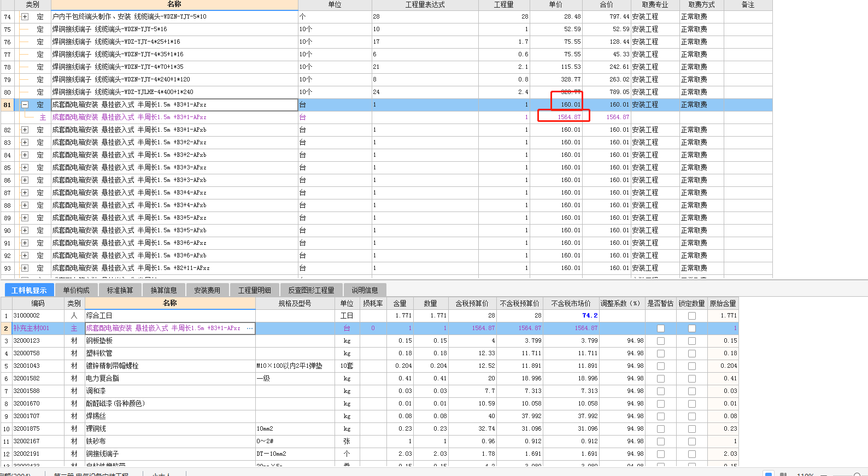This screenshot has height=476, width=868.
Task: Expand row 74 户内干包终端头制作
Action: [25, 17]
